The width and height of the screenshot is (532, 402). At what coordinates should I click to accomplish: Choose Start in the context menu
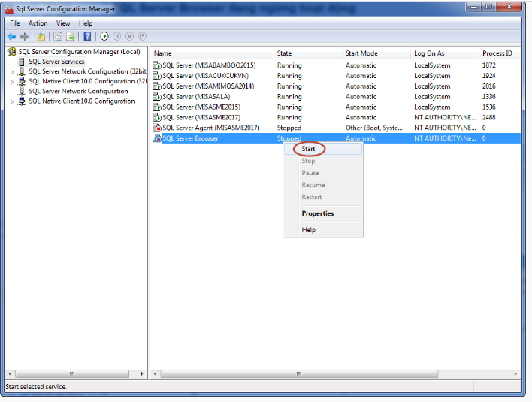click(322, 149)
